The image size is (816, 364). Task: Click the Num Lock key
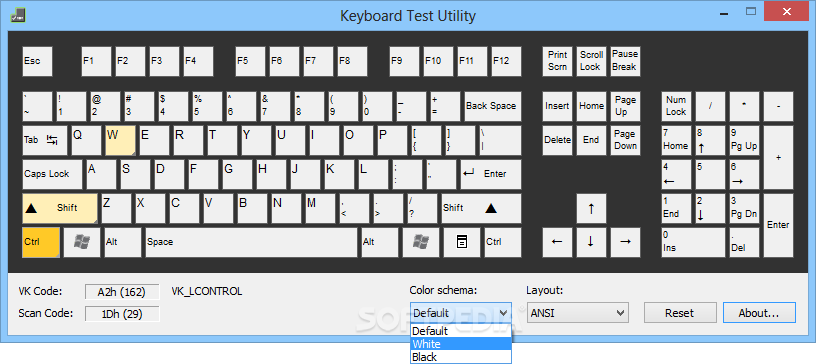coord(676,106)
